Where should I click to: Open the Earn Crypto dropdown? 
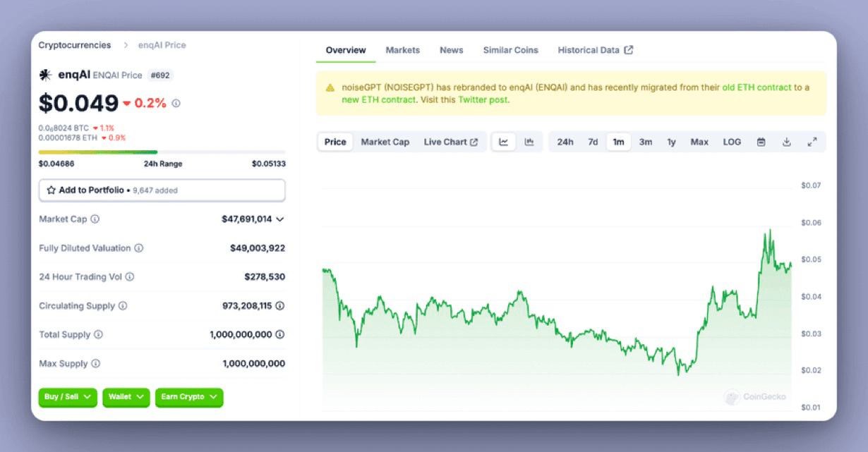click(189, 397)
